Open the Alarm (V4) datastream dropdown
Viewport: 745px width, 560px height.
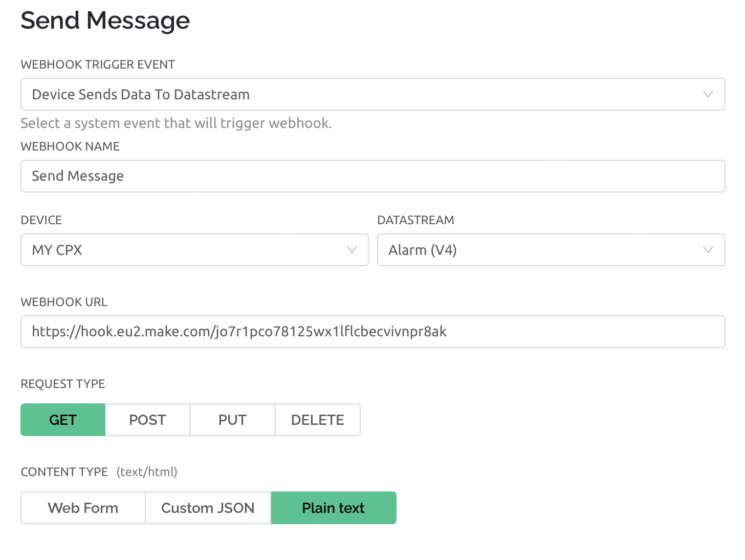[551, 250]
